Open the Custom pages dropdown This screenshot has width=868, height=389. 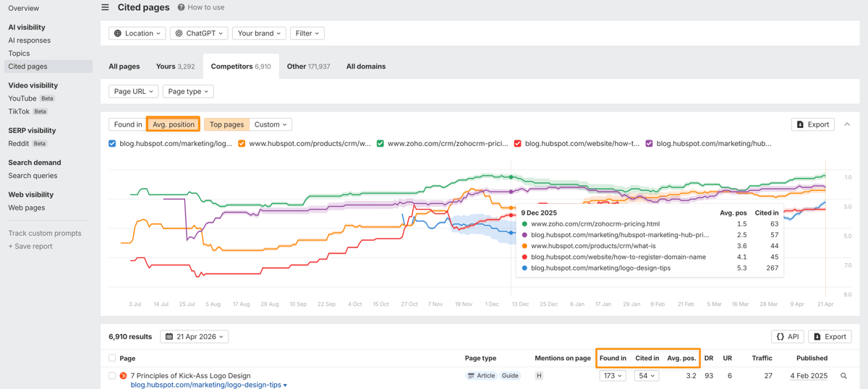(x=271, y=124)
